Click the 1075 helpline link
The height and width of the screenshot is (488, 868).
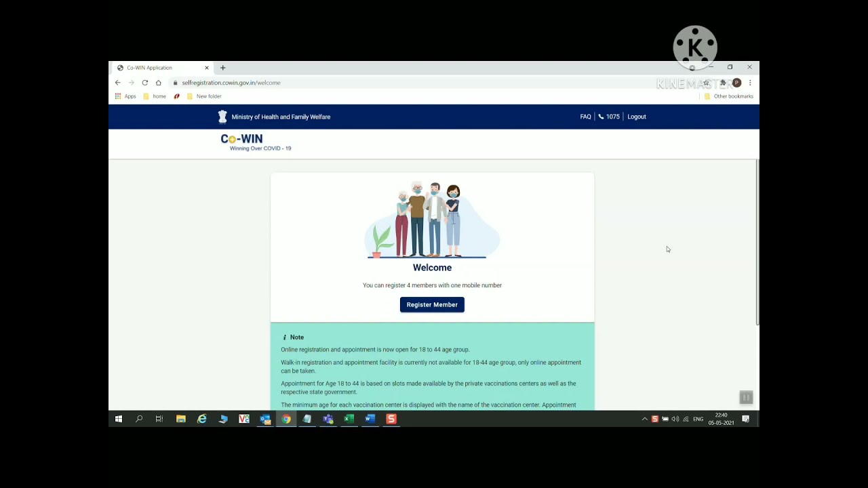[x=609, y=117]
